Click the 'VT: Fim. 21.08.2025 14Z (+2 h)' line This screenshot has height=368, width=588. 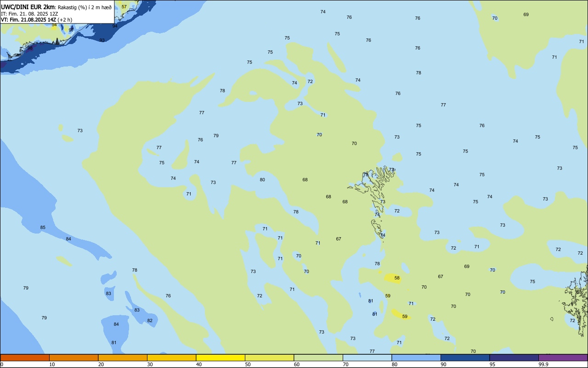pos(36,20)
